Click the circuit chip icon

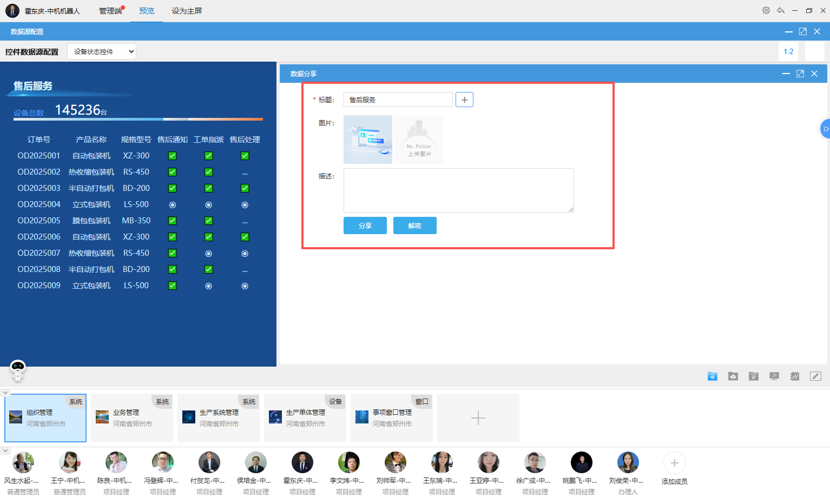(794, 376)
